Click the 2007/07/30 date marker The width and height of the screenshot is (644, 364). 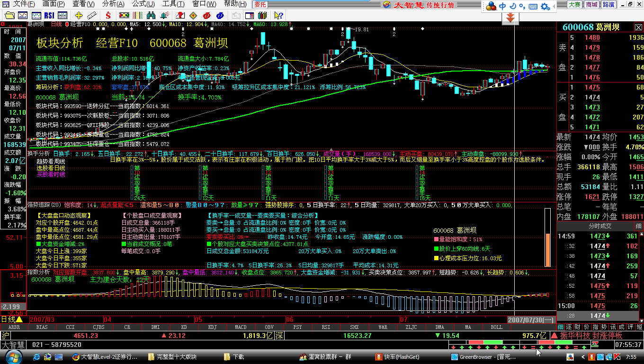[x=531, y=320]
